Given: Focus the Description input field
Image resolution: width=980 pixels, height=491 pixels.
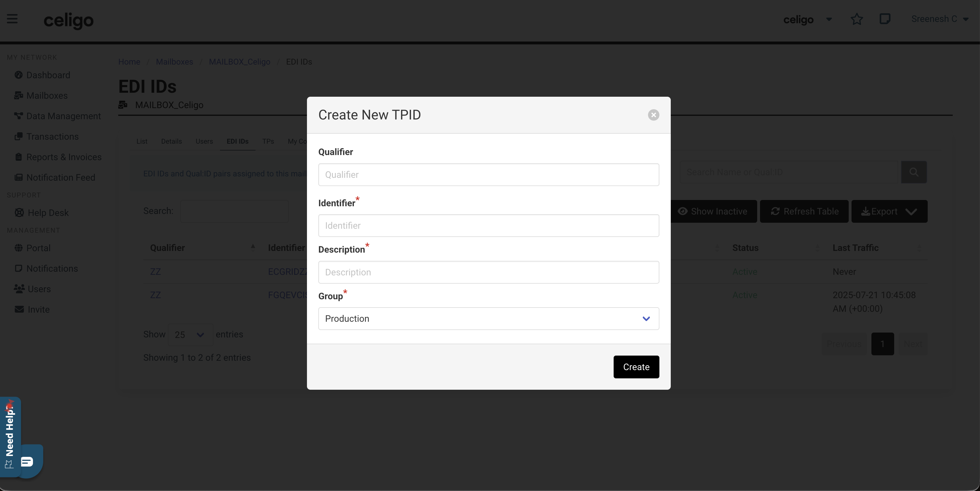Looking at the screenshot, I should pos(489,272).
